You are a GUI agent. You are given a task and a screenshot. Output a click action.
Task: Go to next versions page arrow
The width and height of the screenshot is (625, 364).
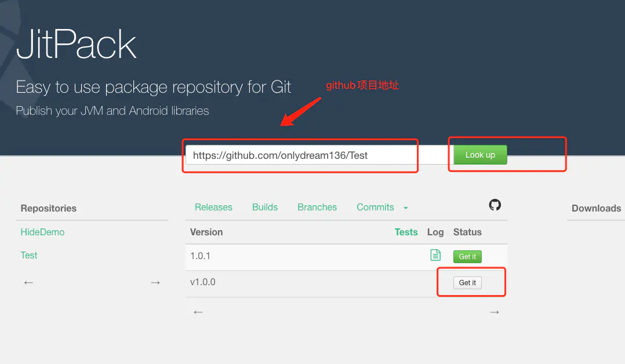click(x=494, y=312)
